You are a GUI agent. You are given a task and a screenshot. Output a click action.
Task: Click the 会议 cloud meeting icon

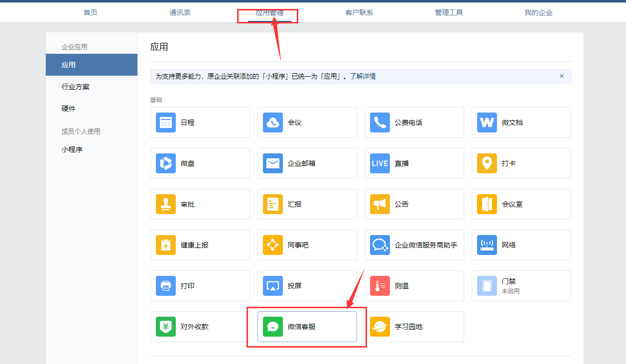273,122
